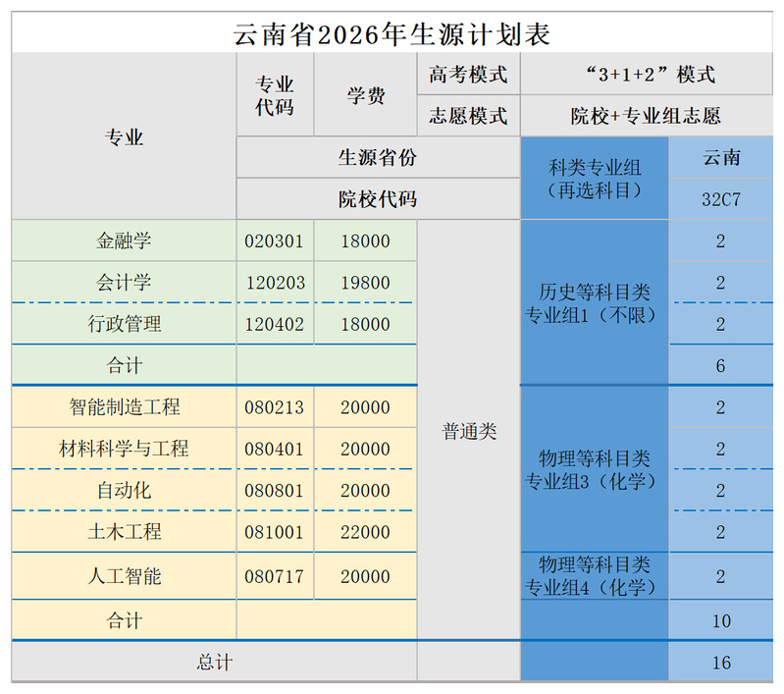Click the 生源省份 header cell

pos(378,157)
